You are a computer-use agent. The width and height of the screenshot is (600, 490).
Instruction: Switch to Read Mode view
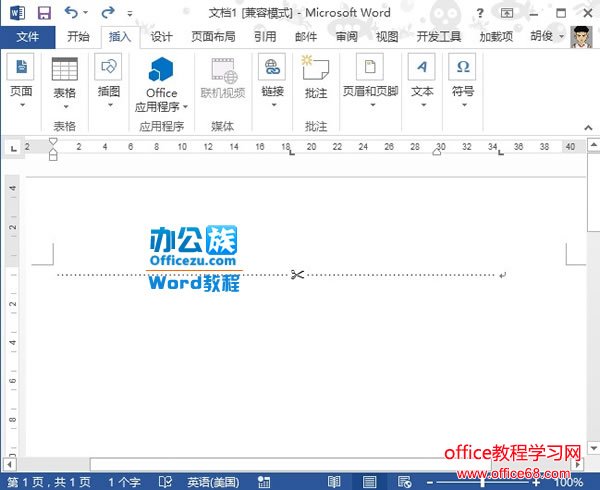coord(334,482)
